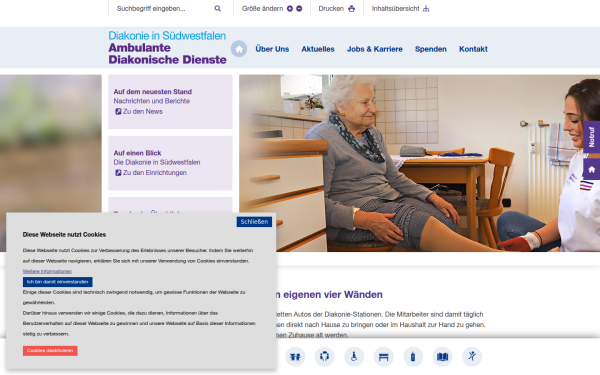
Task: Select the wheelchair icon in the bottom bar
Action: click(354, 357)
